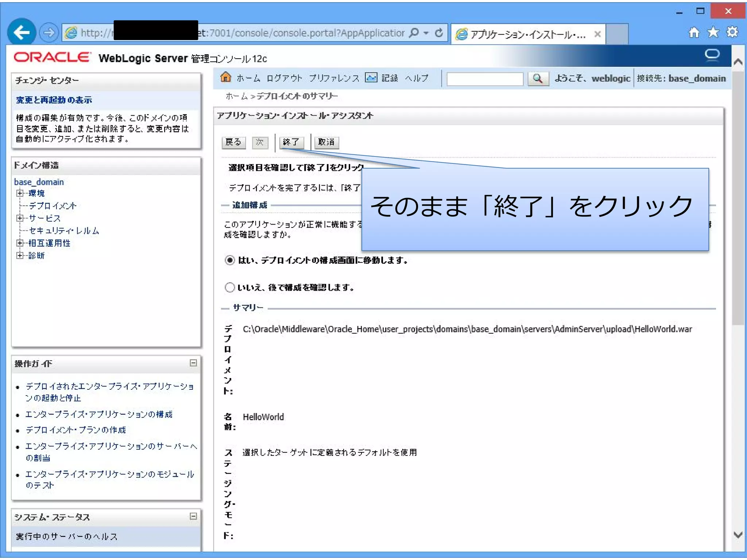Expand the サービス tree node

pos(20,218)
